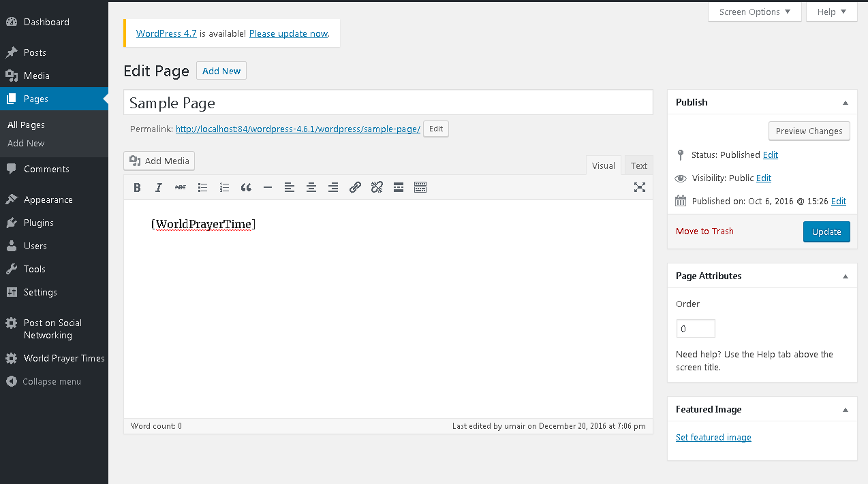
Task: Edit the Published on date
Action: (839, 201)
